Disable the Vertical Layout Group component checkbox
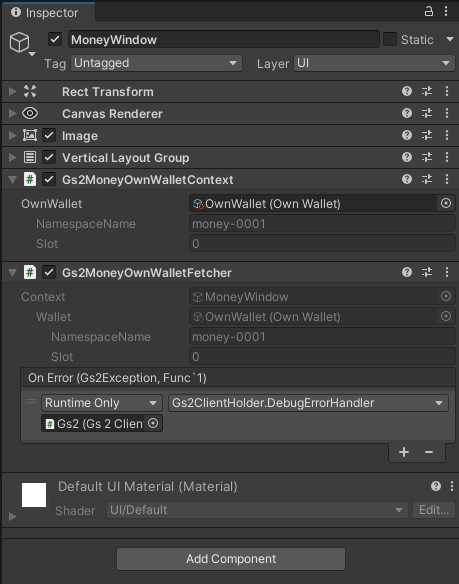This screenshot has width=459, height=584. [x=49, y=157]
